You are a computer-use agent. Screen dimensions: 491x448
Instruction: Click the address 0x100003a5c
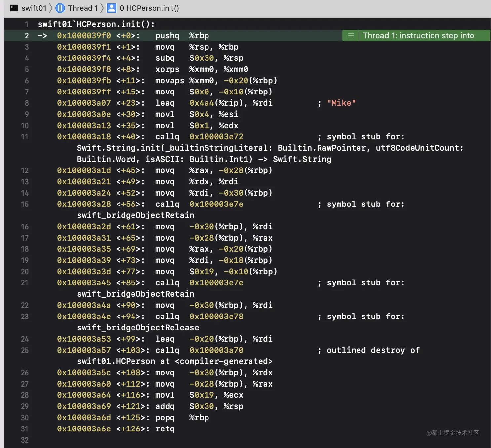coord(84,373)
